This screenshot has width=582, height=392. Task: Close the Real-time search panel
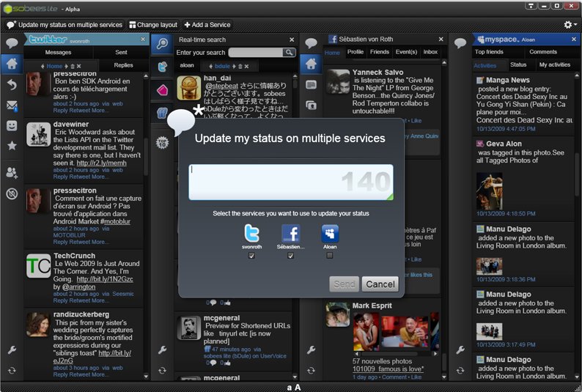tap(292, 40)
